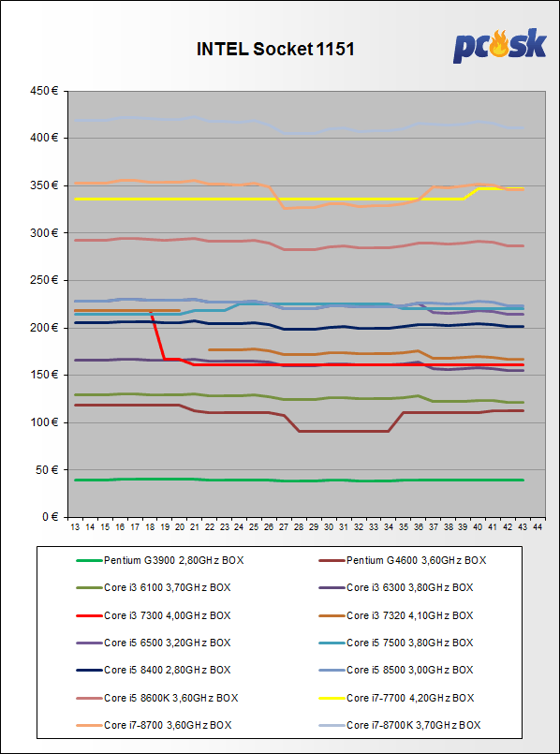Click the 400 € y-axis label
Viewport: 560px width, 754px height.
click(x=46, y=139)
